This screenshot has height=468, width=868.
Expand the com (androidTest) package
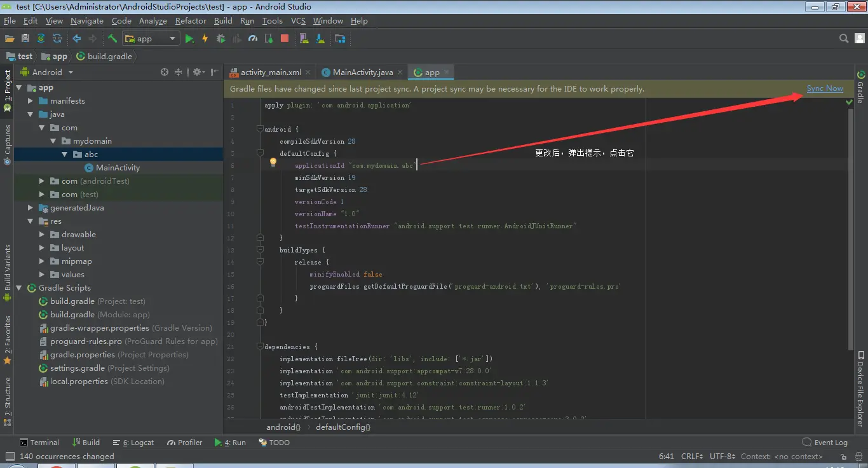[x=41, y=181]
